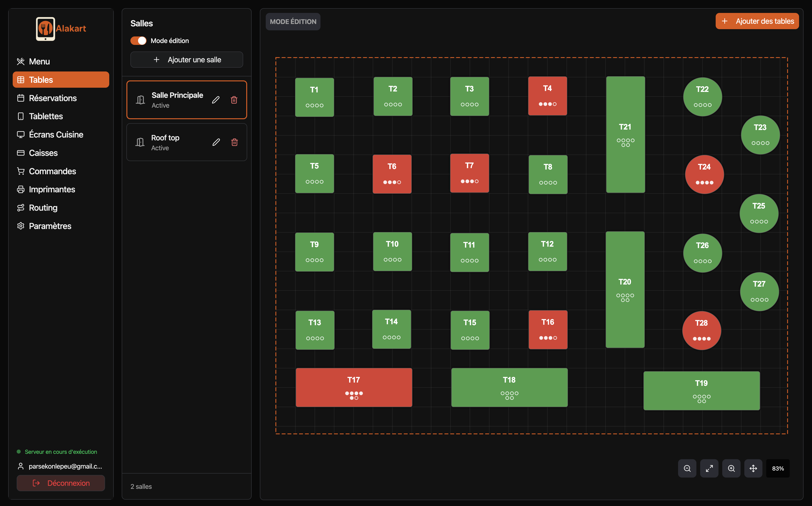The image size is (812, 506).
Task: Zoom in on the floor plan
Action: coord(731,468)
